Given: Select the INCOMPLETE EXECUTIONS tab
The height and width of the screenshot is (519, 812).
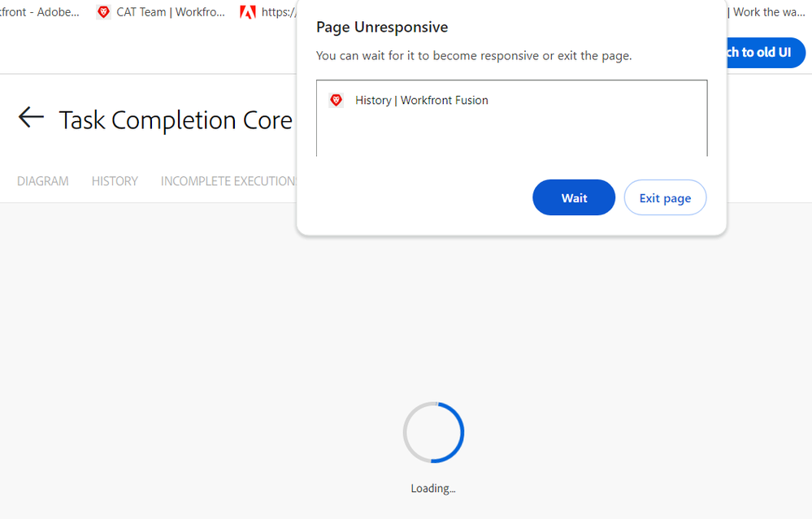Looking at the screenshot, I should [x=228, y=180].
